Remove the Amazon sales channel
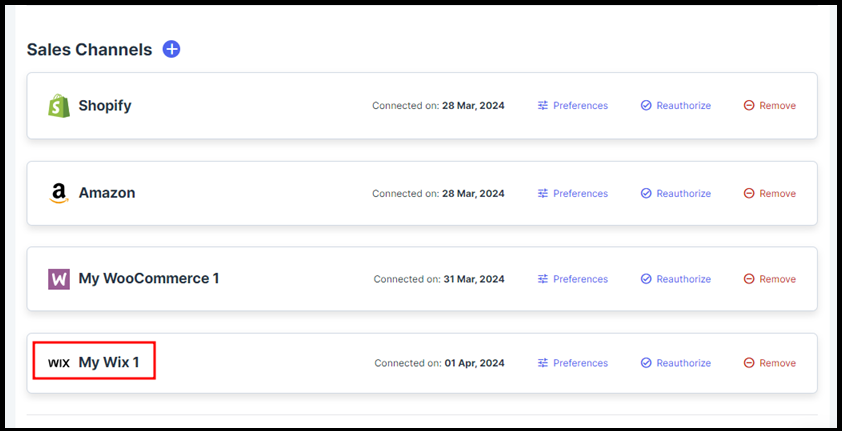Viewport: 842px width, 431px height. [777, 194]
